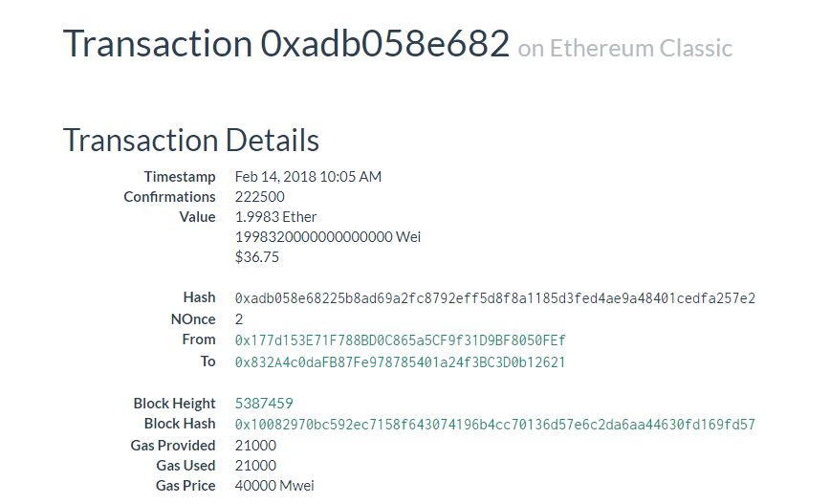830x504 pixels.
Task: Open block height 5387459 link
Action: (x=264, y=404)
